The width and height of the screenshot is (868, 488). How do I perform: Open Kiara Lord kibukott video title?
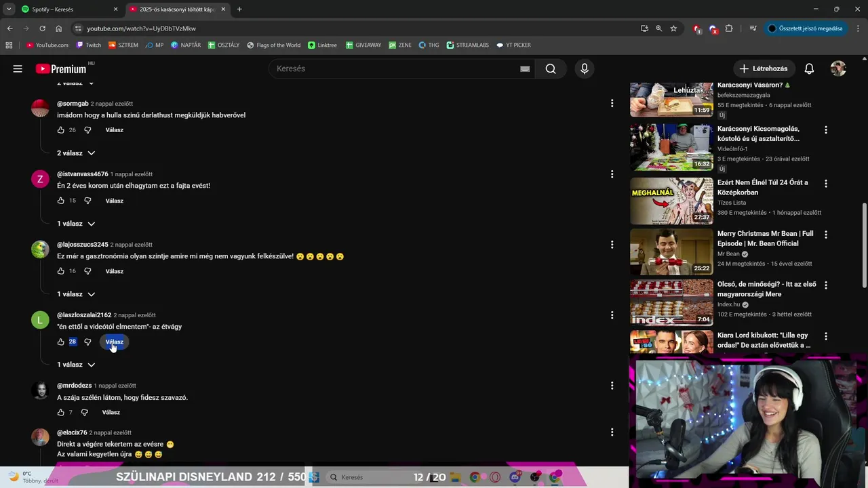pyautogui.click(x=764, y=340)
